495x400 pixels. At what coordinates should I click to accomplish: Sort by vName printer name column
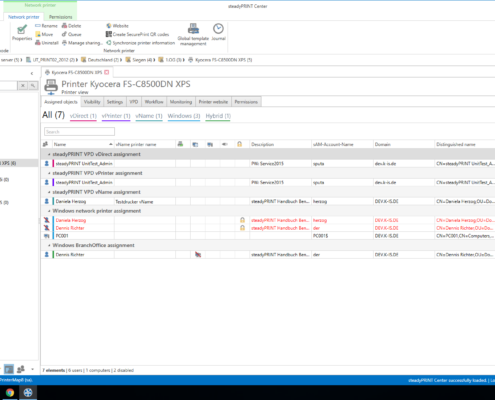145,144
